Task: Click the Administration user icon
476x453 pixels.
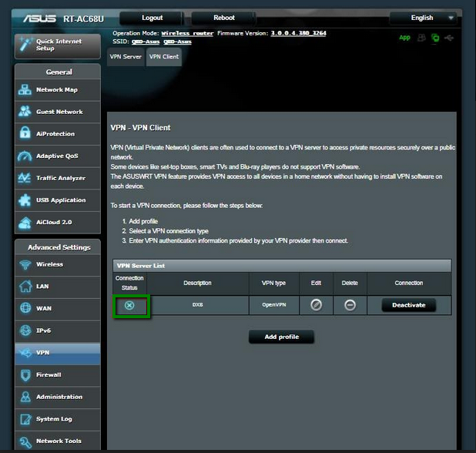Action: [25, 397]
